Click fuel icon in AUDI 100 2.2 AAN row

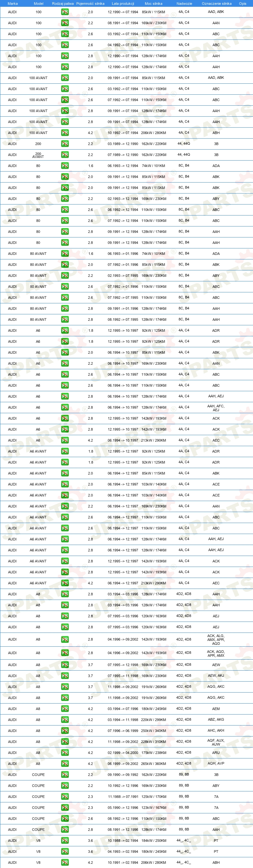pyautogui.click(x=65, y=23)
